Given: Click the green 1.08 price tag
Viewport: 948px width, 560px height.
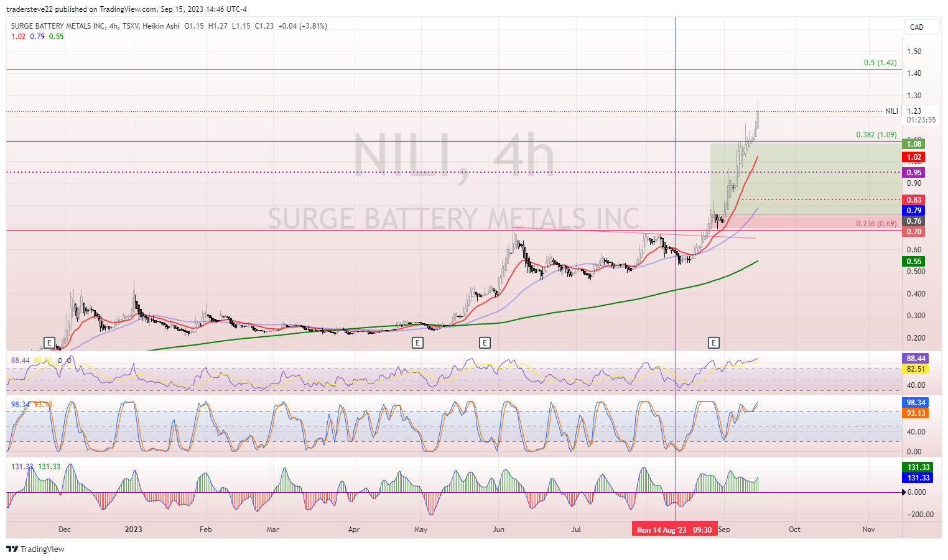Looking at the screenshot, I should (x=914, y=144).
